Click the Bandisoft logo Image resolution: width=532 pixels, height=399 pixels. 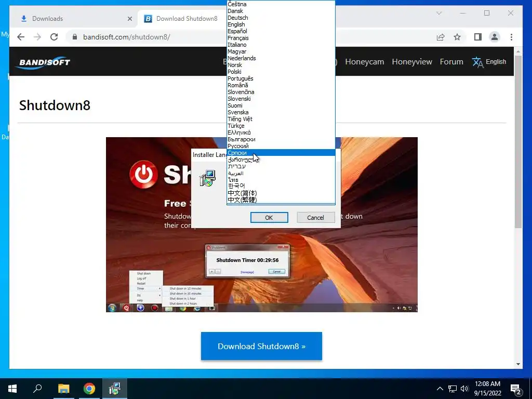[44, 62]
